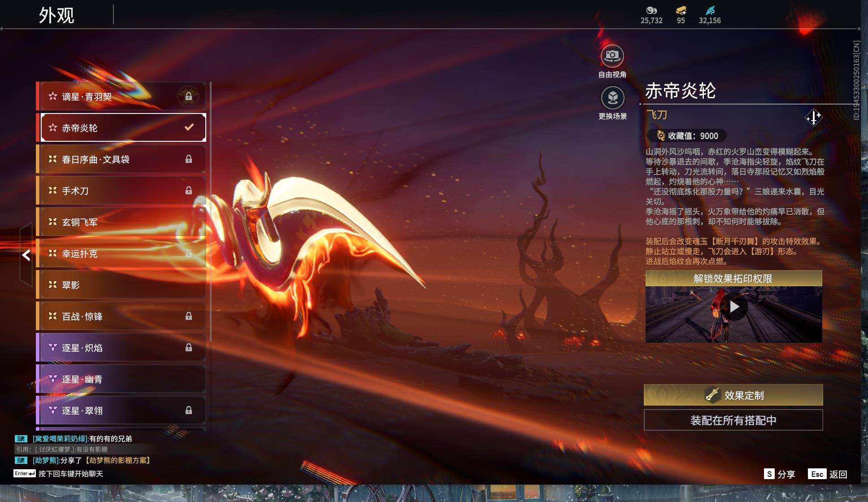Click the lock icon on 百战·惊锋
The image size is (868, 502).
click(x=189, y=316)
